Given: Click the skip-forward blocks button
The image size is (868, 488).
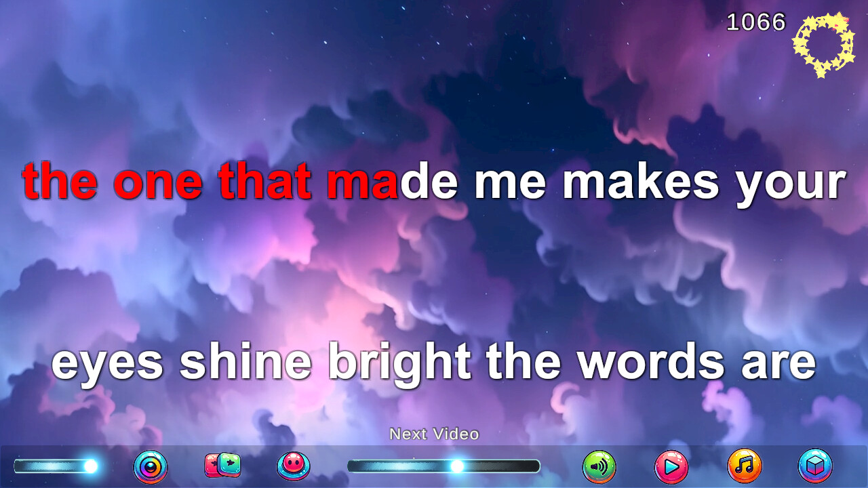Looking at the screenshot, I should 222,466.
